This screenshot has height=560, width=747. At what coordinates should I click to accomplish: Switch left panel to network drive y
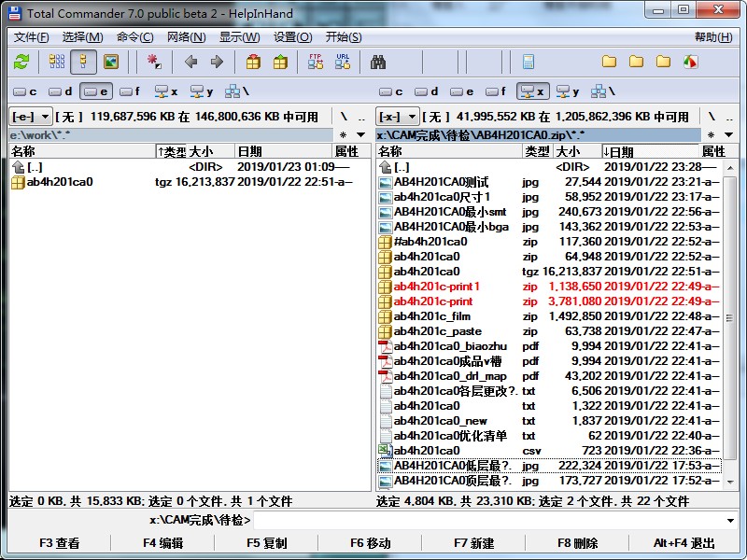click(201, 91)
